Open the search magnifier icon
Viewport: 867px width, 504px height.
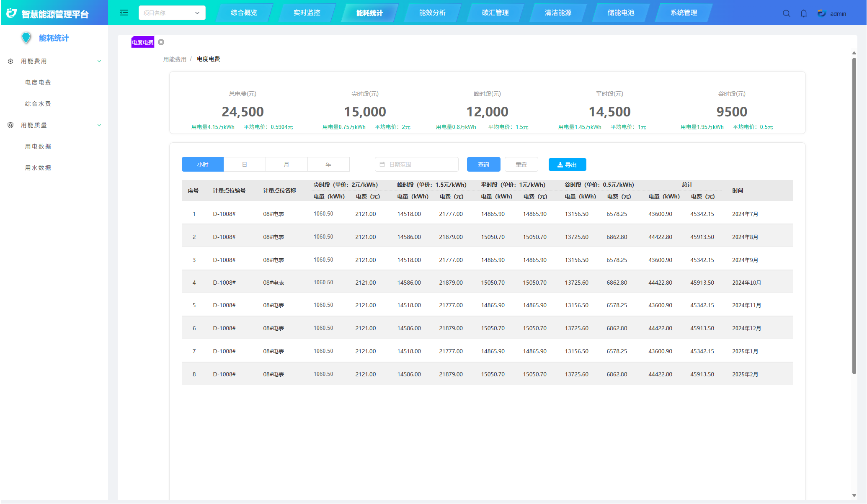[x=786, y=13]
